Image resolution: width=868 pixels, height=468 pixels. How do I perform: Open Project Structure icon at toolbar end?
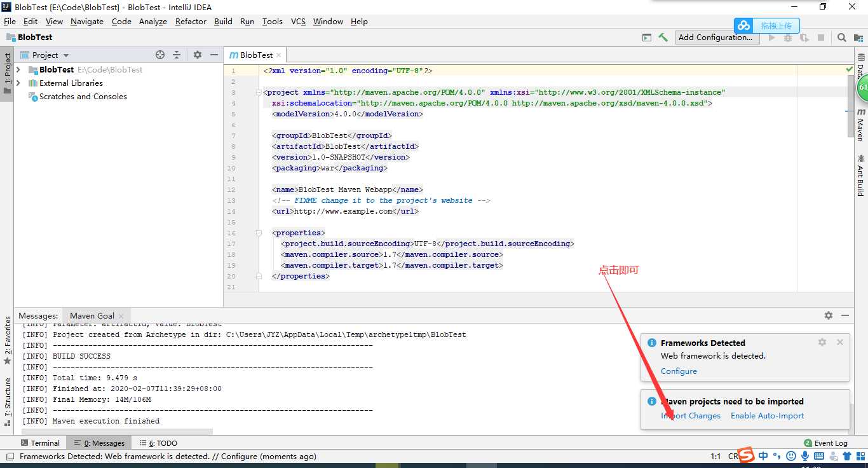(858, 38)
